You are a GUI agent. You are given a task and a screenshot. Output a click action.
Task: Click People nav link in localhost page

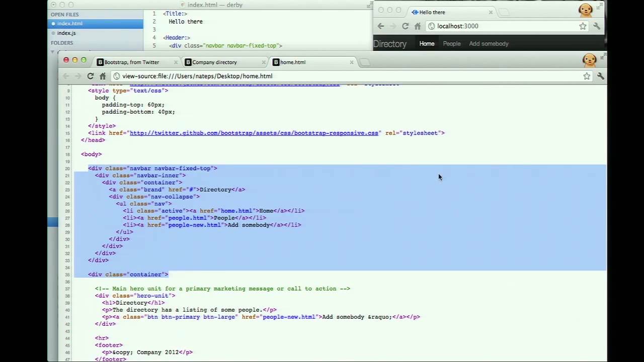pos(452,44)
